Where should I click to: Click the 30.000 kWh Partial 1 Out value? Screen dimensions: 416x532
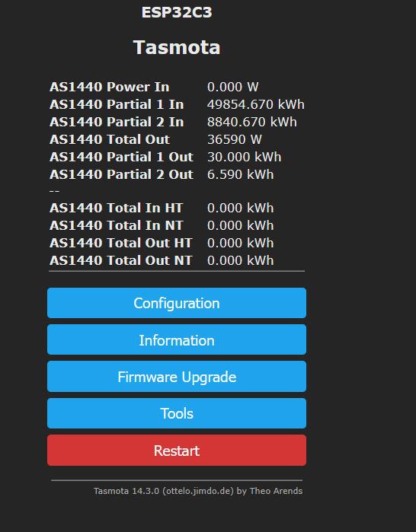pyautogui.click(x=244, y=157)
